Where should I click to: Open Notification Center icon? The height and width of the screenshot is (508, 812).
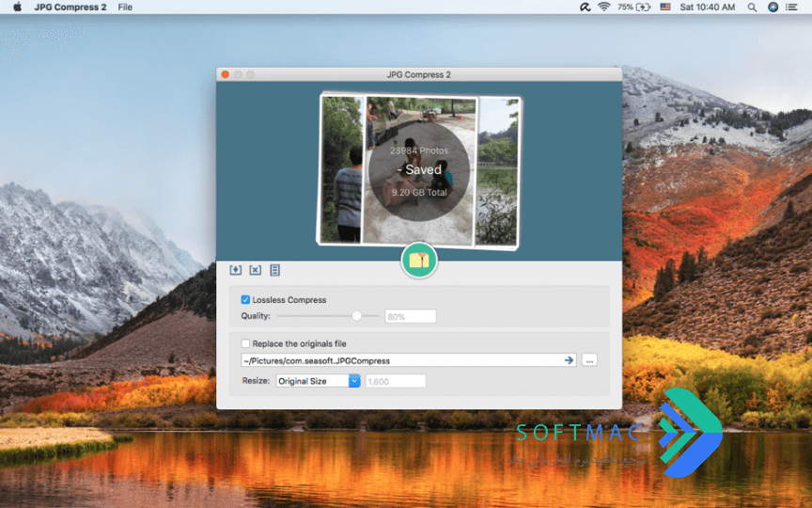791,8
